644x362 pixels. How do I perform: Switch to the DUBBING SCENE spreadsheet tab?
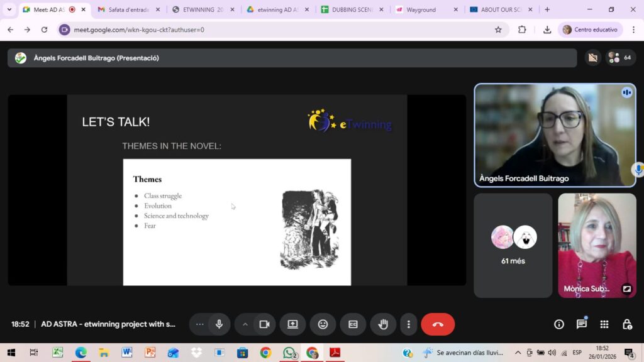point(348,9)
